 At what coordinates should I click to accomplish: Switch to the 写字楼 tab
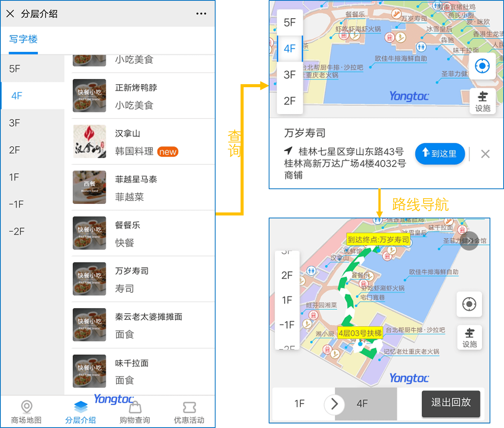(x=24, y=39)
